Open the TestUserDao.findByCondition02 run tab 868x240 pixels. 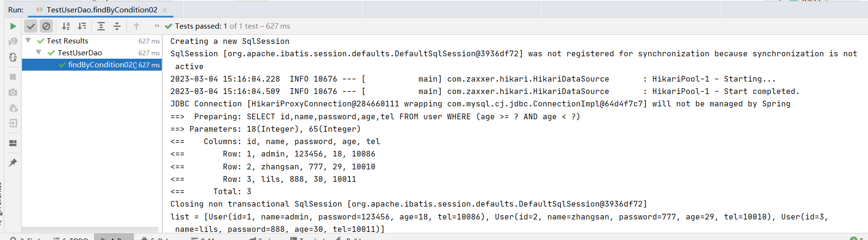pos(102,10)
